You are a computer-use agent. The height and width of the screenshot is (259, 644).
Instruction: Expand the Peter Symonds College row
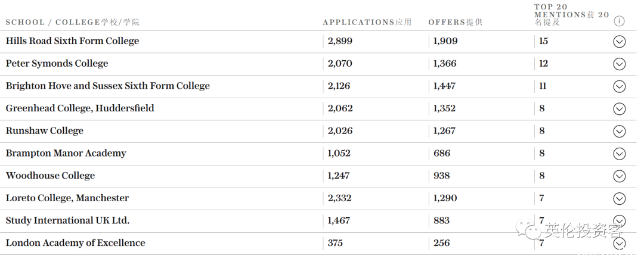click(619, 64)
